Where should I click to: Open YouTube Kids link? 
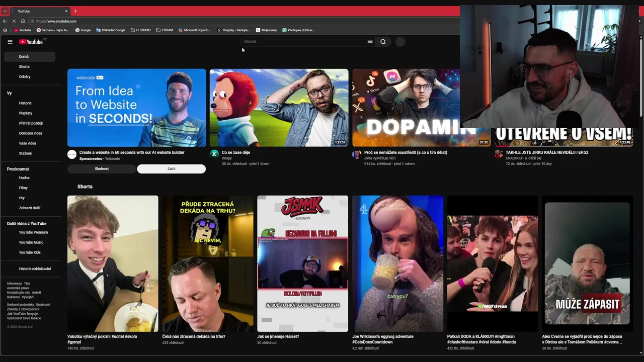[x=29, y=252]
